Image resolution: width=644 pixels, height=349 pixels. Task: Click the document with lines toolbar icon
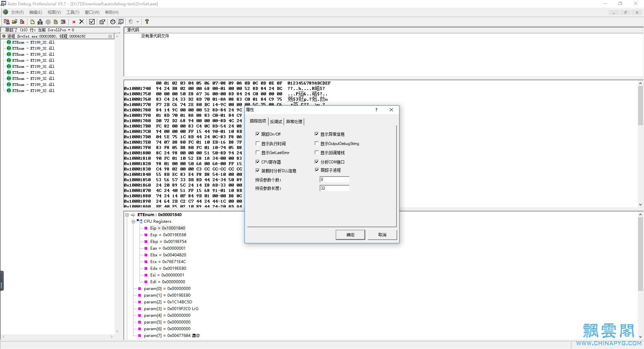pyautogui.click(x=56, y=22)
